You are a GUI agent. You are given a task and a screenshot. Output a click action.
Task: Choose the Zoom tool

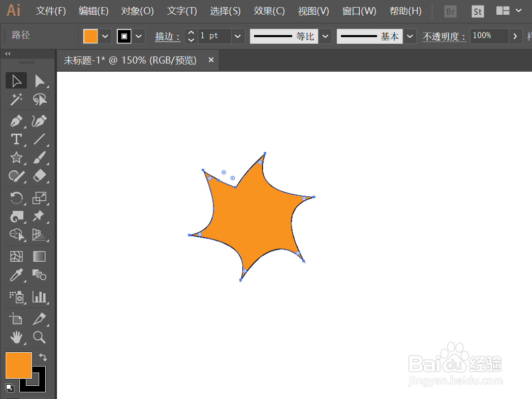coord(40,337)
